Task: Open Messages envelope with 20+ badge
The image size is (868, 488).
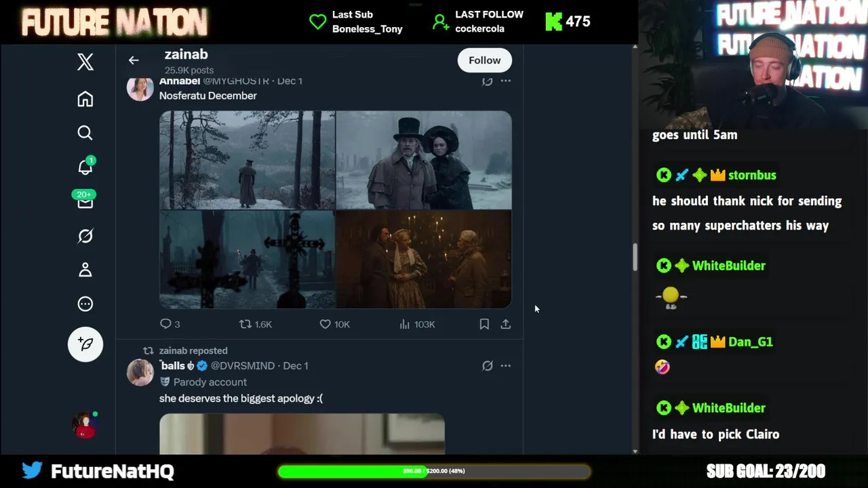Action: click(85, 201)
